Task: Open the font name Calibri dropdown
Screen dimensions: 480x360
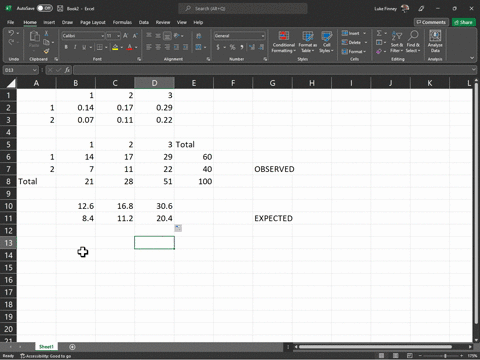Action: coord(103,36)
